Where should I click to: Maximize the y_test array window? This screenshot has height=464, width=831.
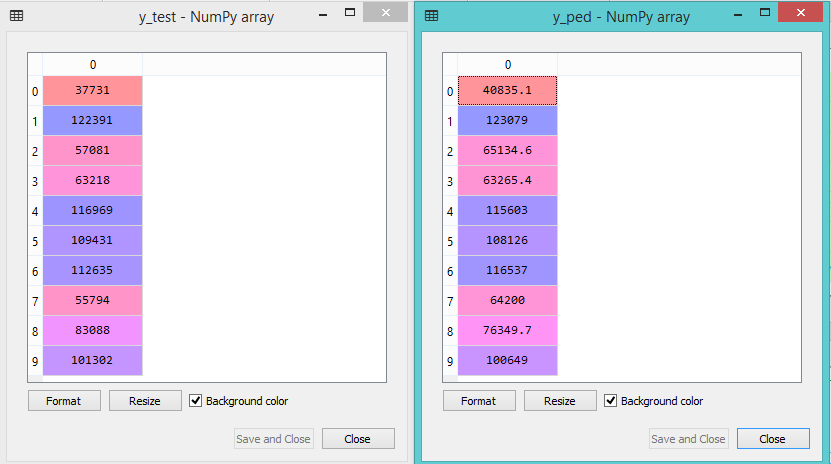click(x=350, y=13)
